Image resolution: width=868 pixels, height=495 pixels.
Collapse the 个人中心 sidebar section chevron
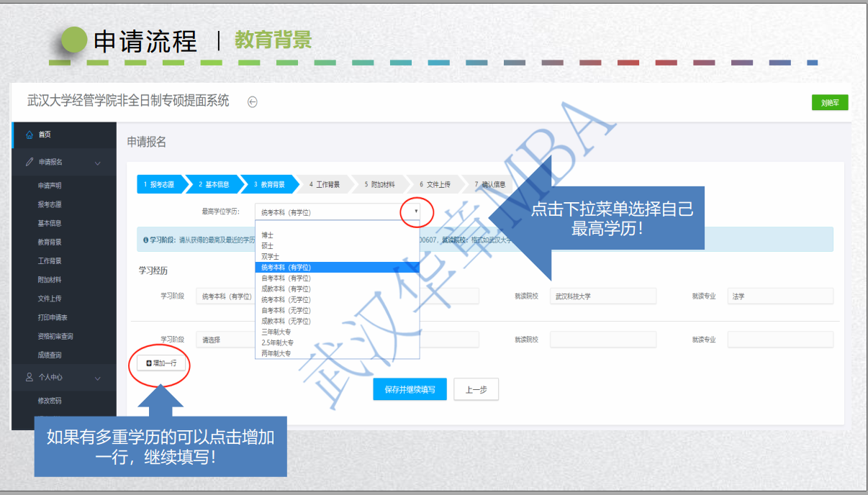point(98,377)
